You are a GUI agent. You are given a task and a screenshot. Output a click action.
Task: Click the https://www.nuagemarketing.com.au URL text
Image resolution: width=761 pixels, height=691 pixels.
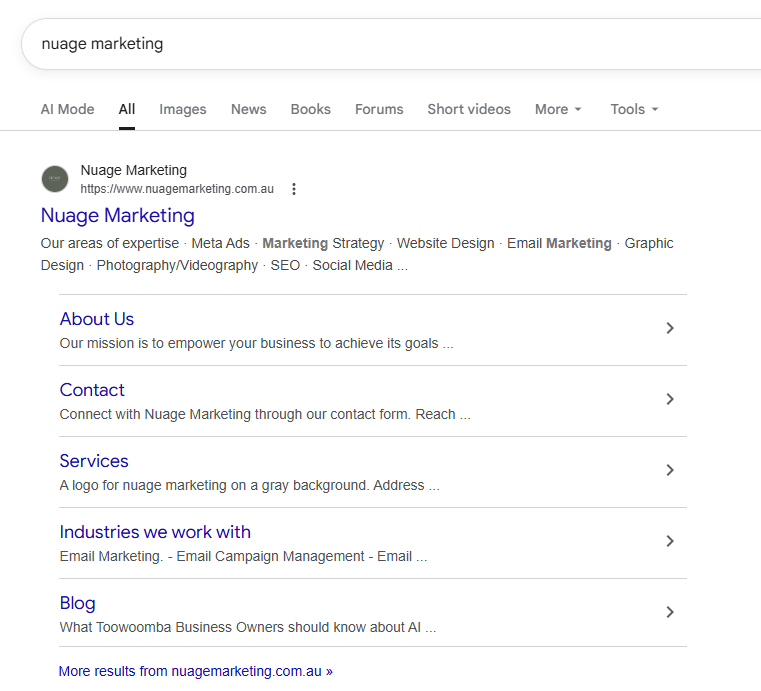pos(177,189)
